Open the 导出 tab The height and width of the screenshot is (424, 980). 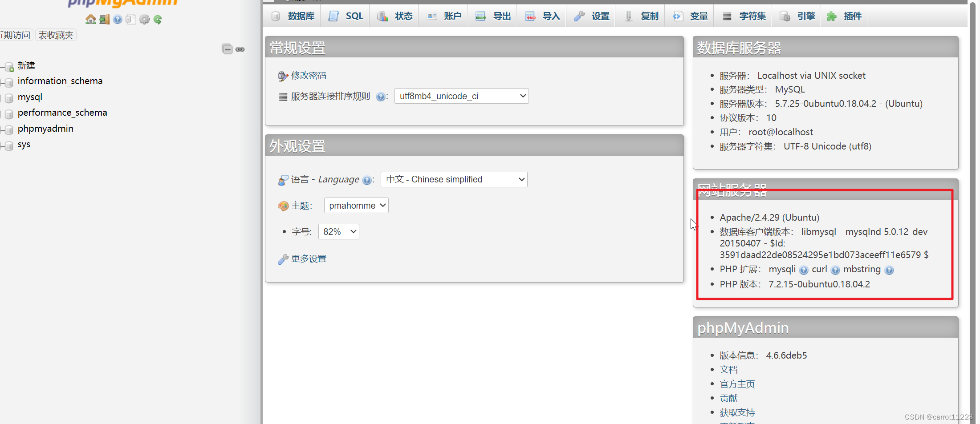click(x=493, y=16)
